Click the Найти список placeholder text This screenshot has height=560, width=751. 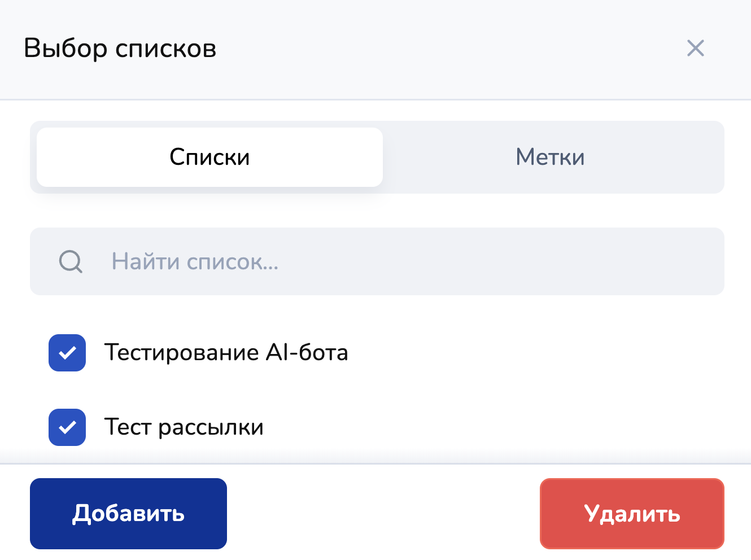coord(195,262)
